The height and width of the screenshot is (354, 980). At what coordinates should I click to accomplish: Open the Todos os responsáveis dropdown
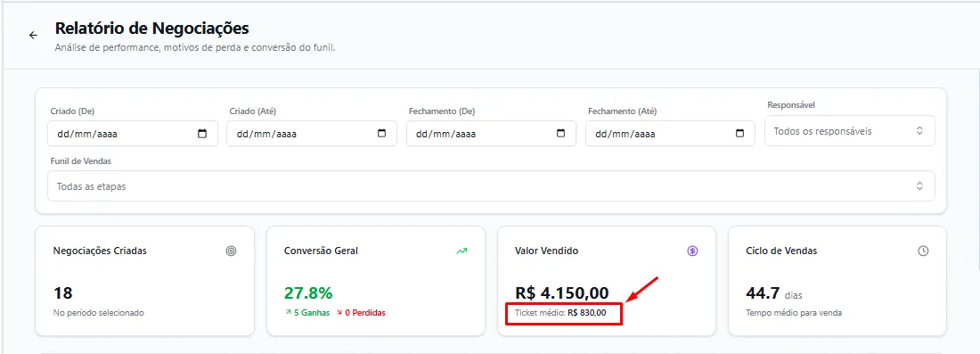click(849, 131)
